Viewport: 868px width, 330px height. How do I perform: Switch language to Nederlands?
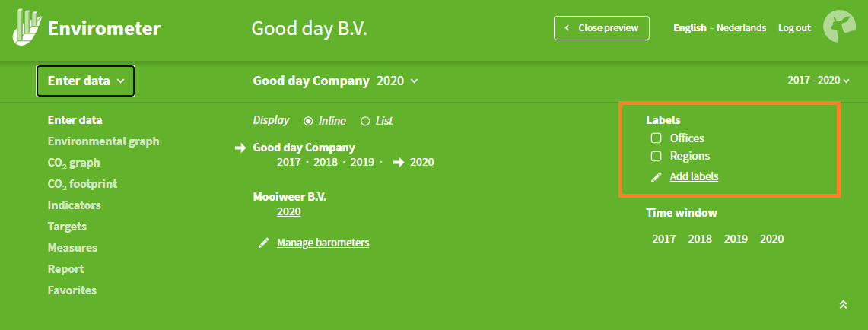tap(741, 27)
